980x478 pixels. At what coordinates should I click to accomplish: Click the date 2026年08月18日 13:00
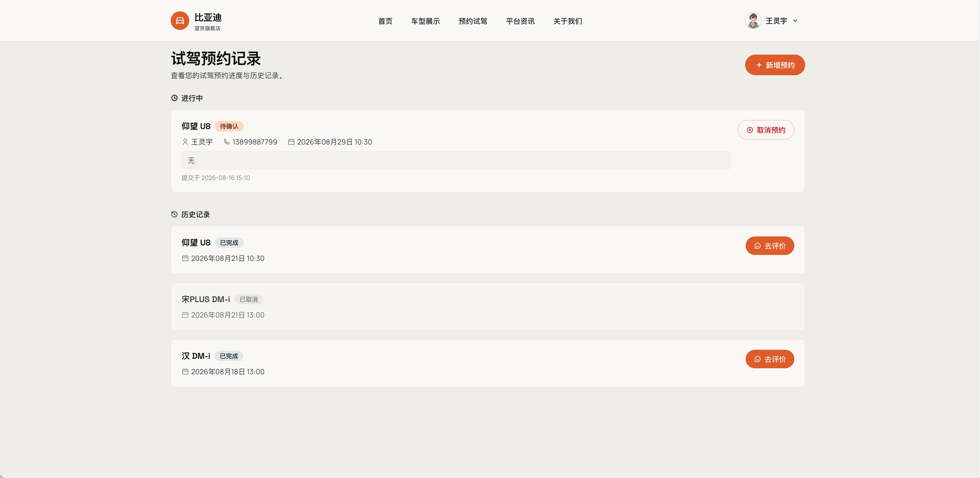(228, 372)
